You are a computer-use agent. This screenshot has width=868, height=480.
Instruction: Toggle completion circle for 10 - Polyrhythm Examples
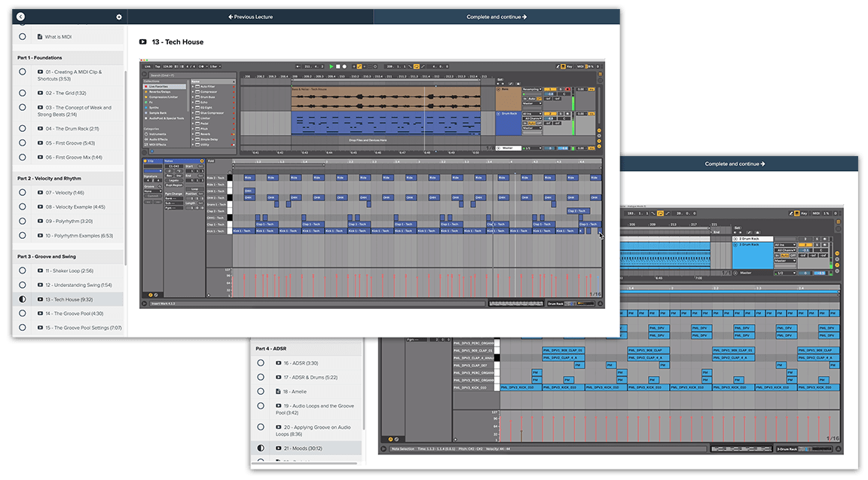coord(22,235)
